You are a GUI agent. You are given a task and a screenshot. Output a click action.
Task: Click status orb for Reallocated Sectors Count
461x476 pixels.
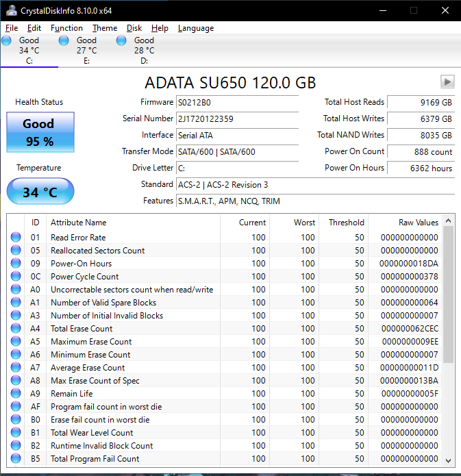[x=16, y=250]
